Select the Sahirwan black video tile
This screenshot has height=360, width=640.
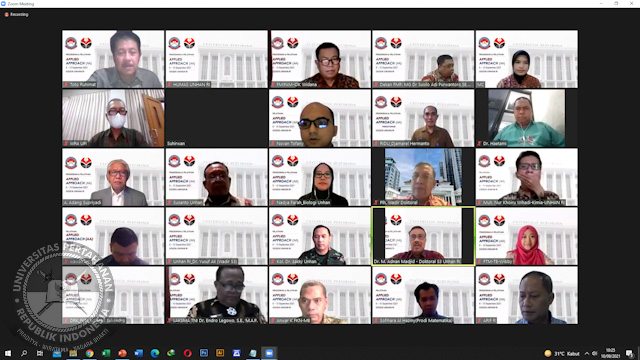[216, 118]
